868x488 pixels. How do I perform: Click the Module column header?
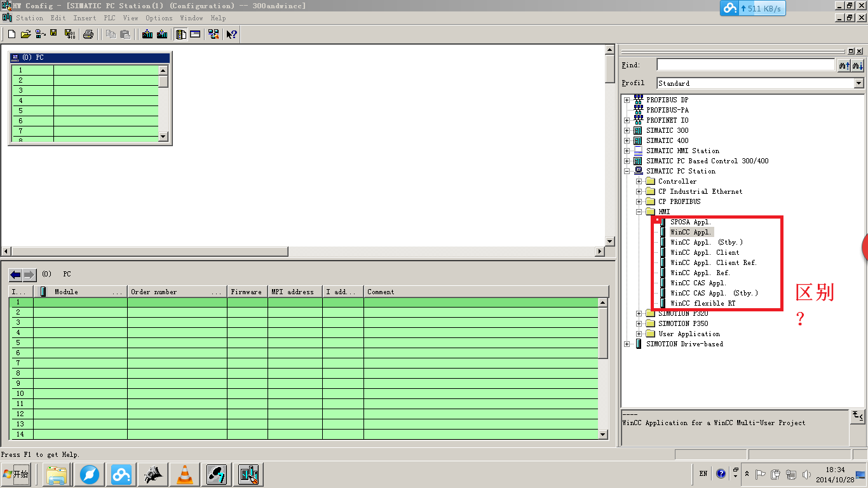(x=81, y=292)
